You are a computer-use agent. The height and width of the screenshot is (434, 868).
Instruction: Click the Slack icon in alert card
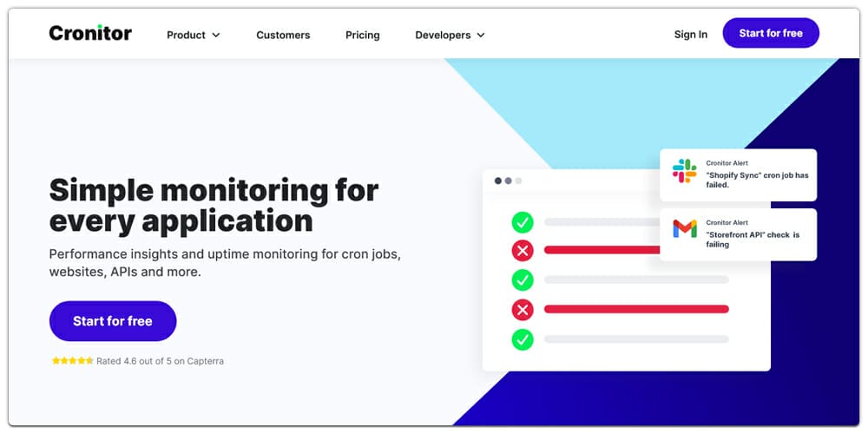tap(684, 171)
